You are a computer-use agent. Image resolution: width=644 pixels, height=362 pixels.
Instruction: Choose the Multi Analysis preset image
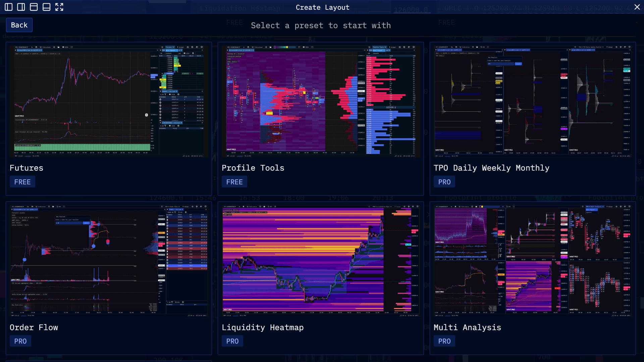pos(532,261)
